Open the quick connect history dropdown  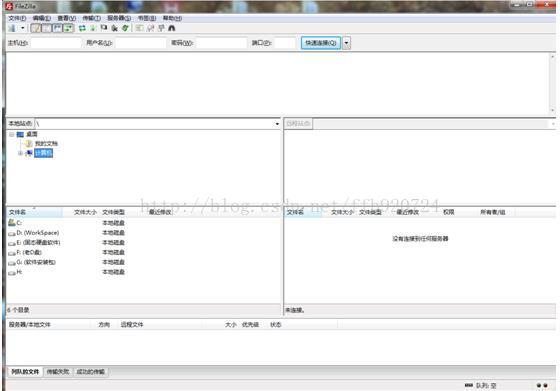tap(346, 43)
